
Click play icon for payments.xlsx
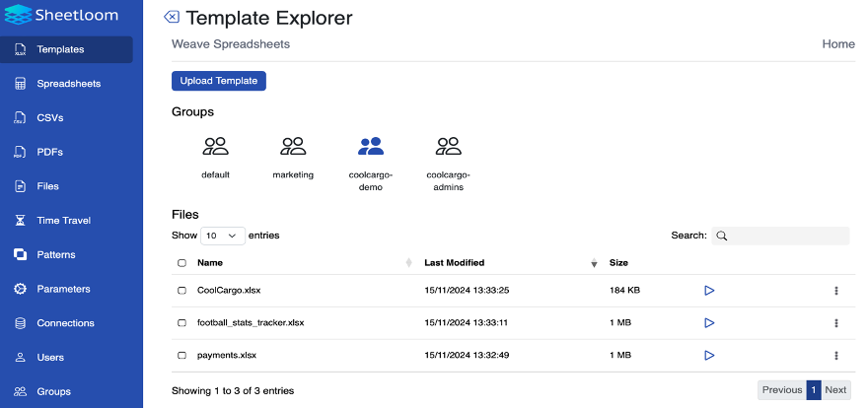point(708,355)
